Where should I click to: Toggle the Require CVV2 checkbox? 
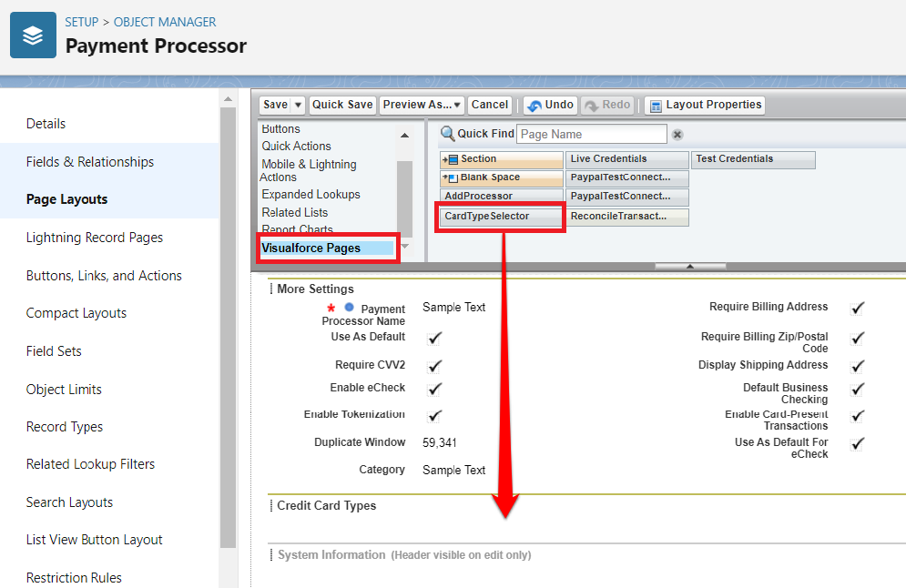click(434, 366)
